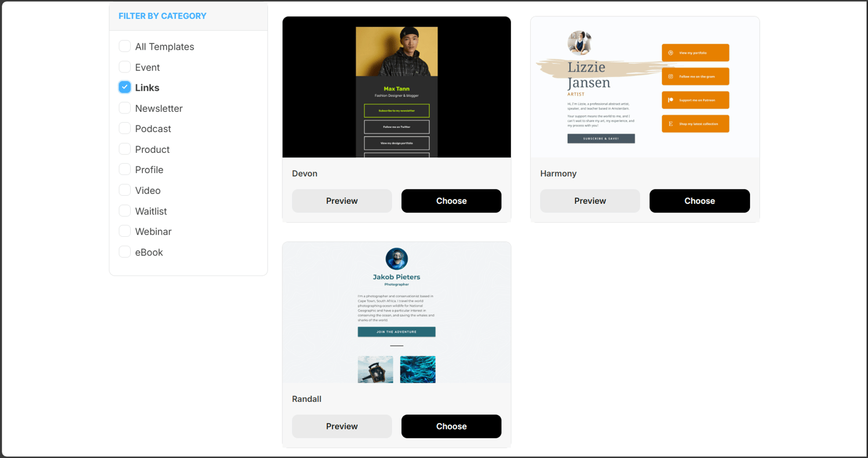This screenshot has width=868, height=458.
Task: Click the Dribbble icon on Harmony's portfolio button
Action: click(x=671, y=52)
